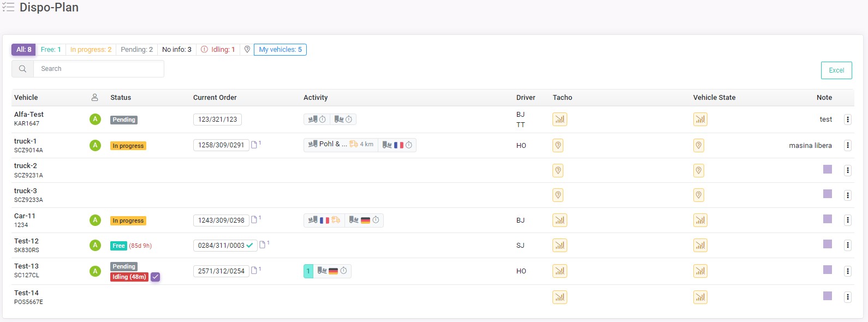Select the All: 8 filter tab
The image size is (868, 322).
coord(23,50)
